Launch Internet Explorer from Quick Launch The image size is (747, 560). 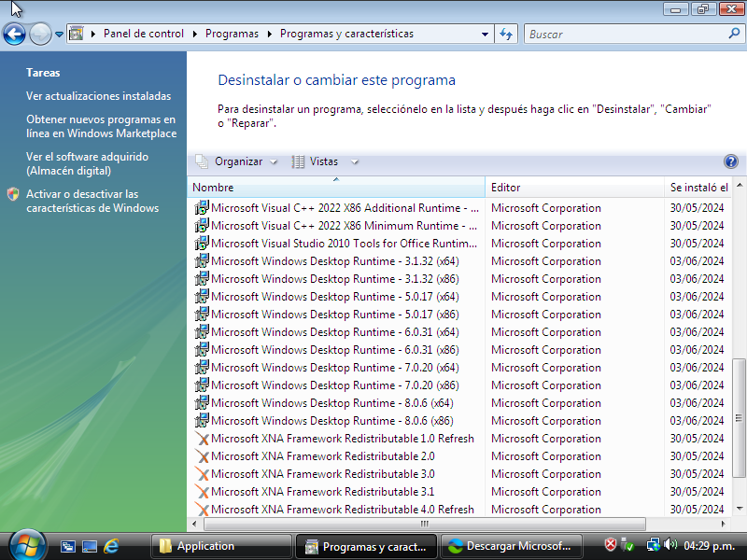111,546
